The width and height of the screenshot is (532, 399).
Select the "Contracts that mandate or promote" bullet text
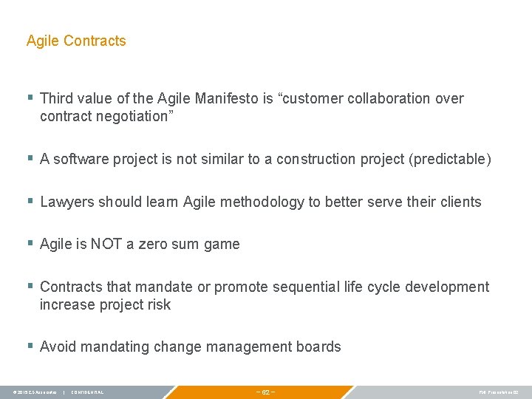(x=265, y=287)
